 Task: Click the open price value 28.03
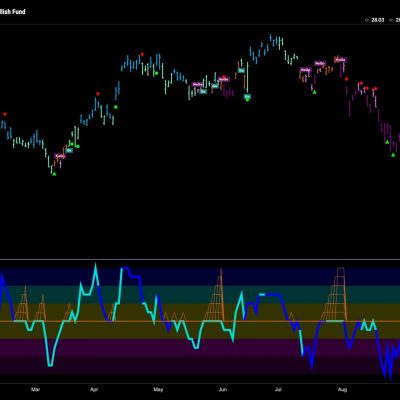point(378,20)
